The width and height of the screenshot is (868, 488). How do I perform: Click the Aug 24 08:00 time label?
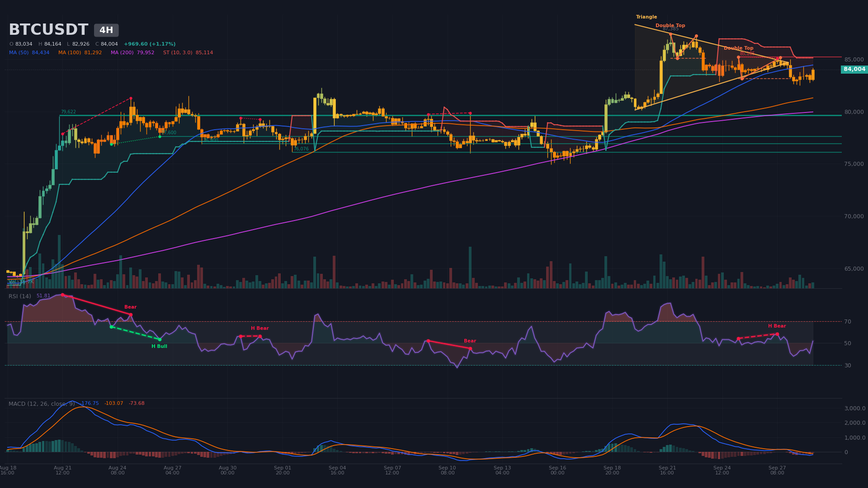coord(117,470)
